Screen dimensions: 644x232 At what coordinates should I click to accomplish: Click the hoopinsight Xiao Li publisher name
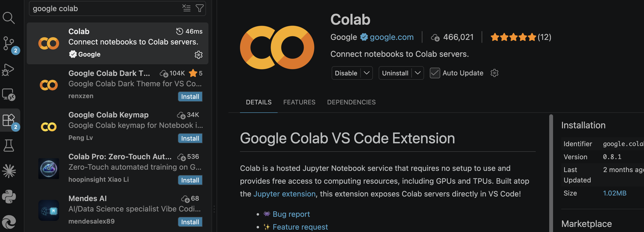pyautogui.click(x=98, y=180)
